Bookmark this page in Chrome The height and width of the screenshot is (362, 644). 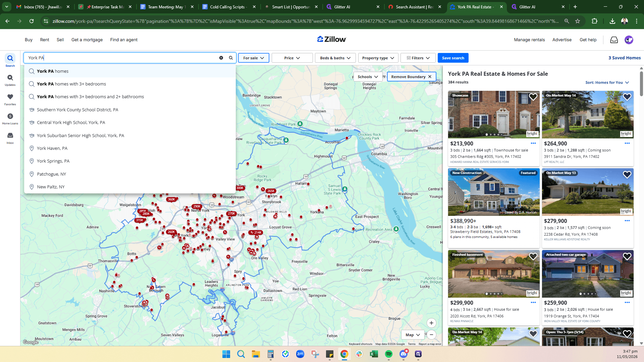click(578, 21)
